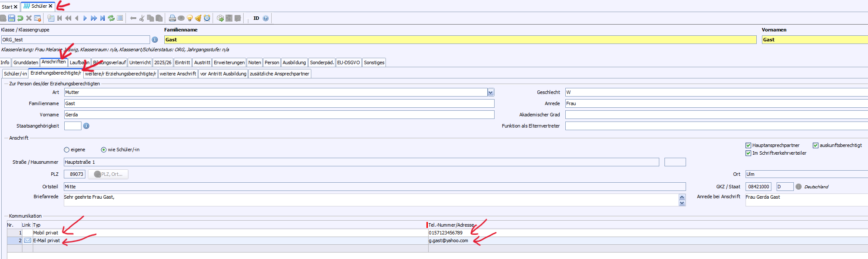Click the green undo arrow icon

20,18
